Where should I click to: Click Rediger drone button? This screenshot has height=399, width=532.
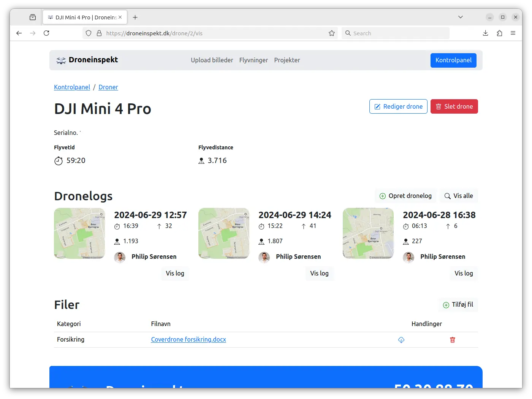(x=398, y=106)
